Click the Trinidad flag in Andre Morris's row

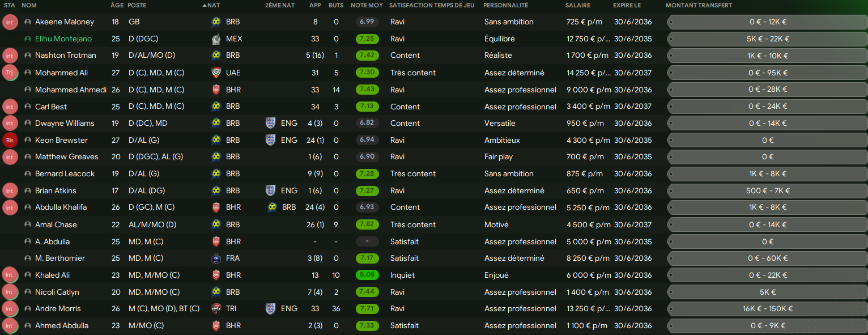pyautogui.click(x=216, y=308)
